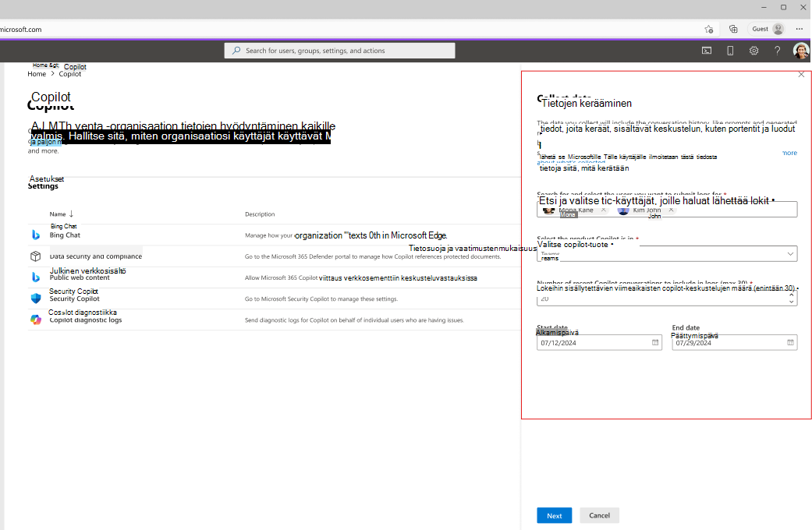Click the End date field 07/29/2024
The image size is (812, 530).
(x=735, y=343)
